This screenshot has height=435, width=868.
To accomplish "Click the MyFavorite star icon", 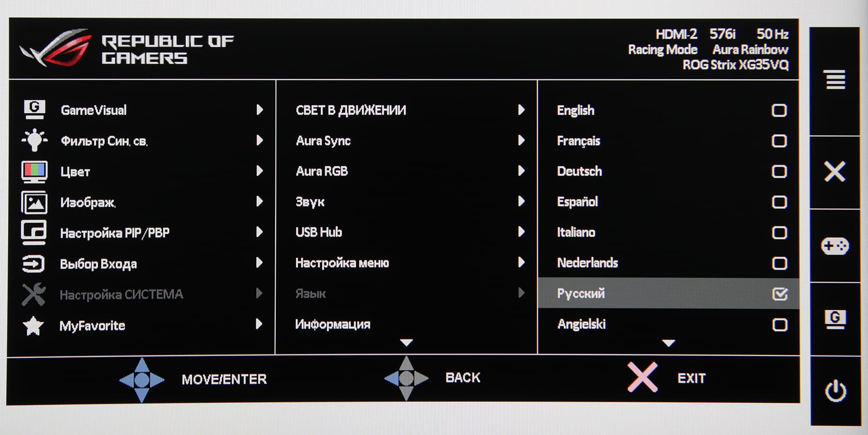I will coord(34,325).
